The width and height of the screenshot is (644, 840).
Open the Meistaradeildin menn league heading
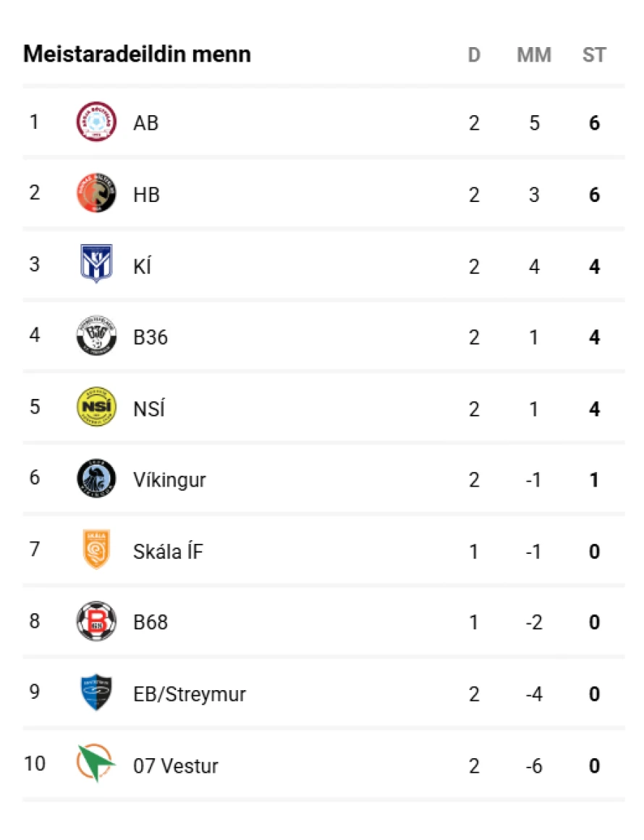click(137, 54)
